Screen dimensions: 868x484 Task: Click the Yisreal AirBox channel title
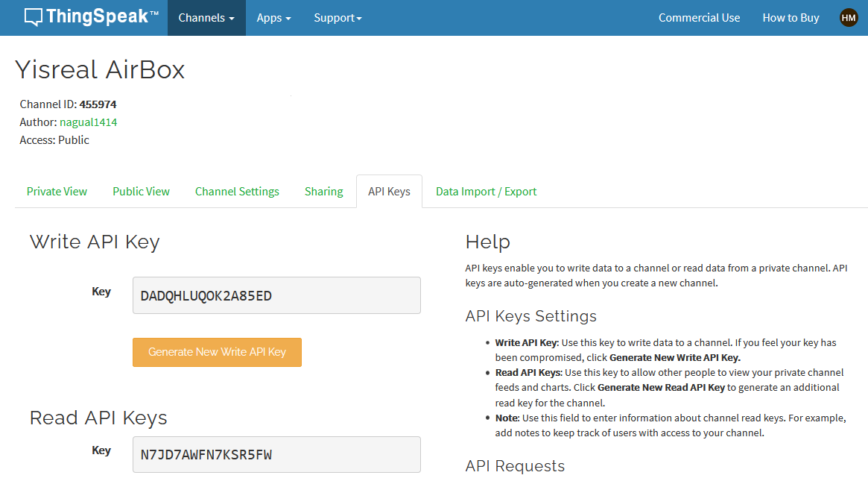click(x=100, y=70)
